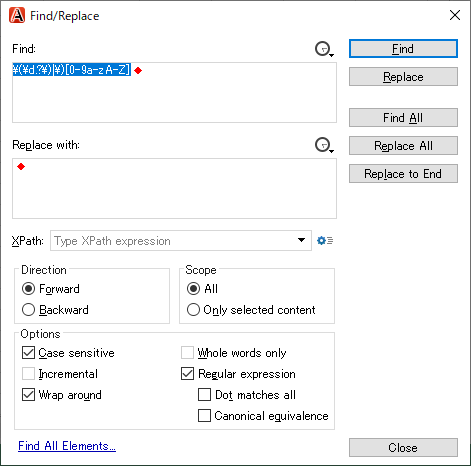Click the Find/Replace application logo icon
Image resolution: width=471 pixels, height=466 pixels.
[x=17, y=15]
